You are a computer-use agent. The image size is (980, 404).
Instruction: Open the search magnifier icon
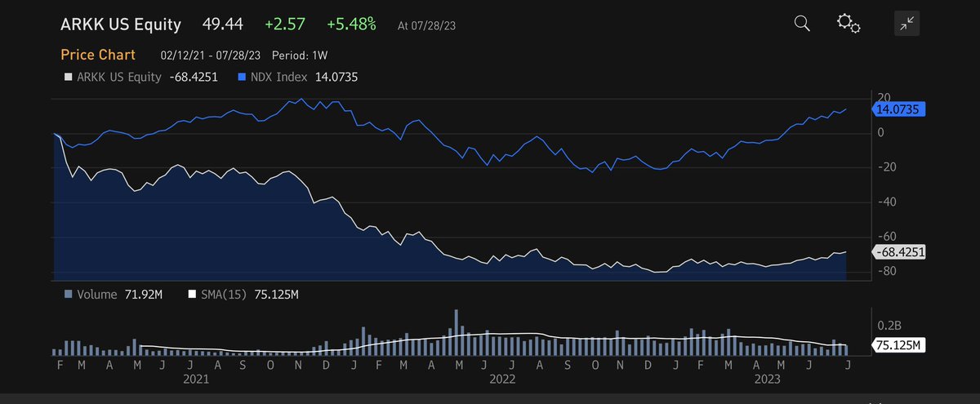click(x=802, y=23)
